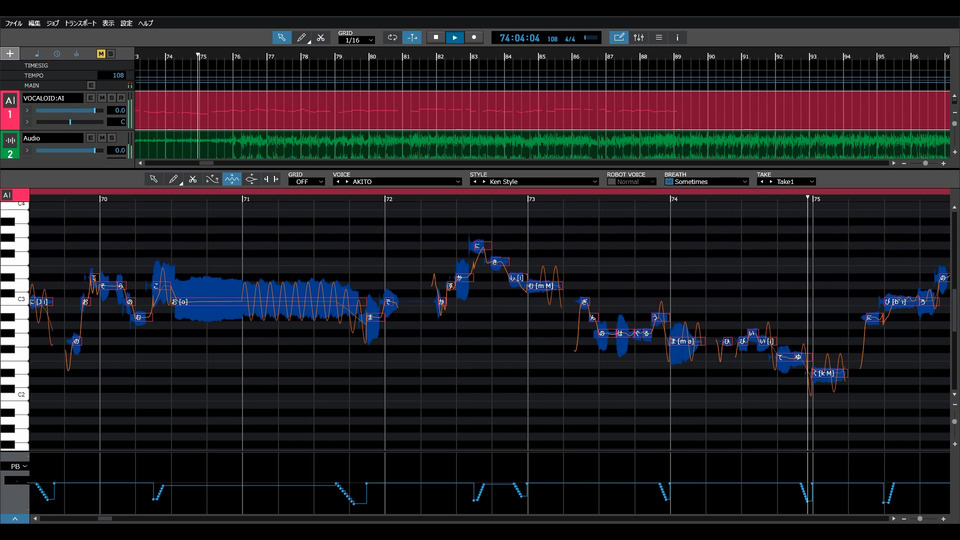Click the note icon in track header
This screenshot has height=540, width=960.
pos(37,54)
